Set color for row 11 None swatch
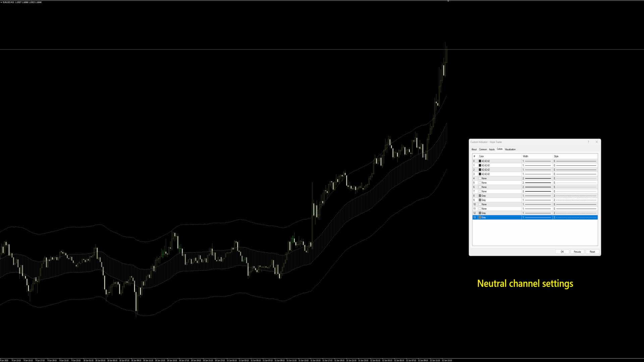The image size is (644, 362). pos(480,209)
